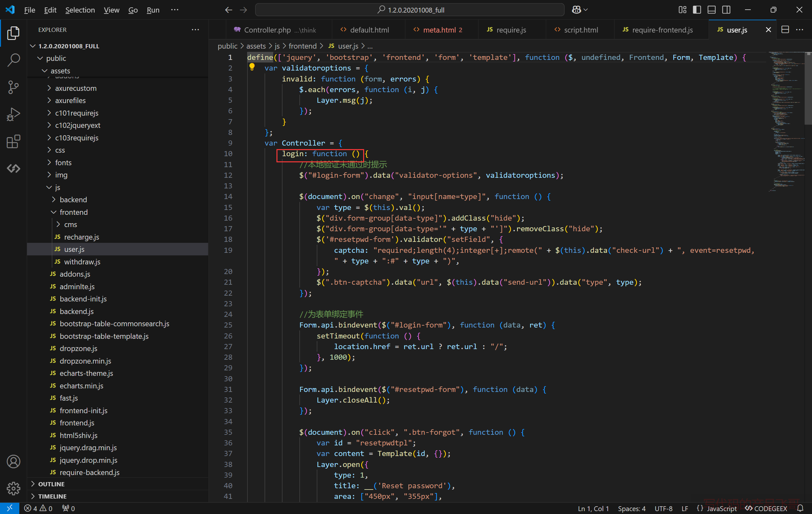Viewport: 812px width, 514px height.
Task: Click the code minimap overview
Action: (x=787, y=121)
